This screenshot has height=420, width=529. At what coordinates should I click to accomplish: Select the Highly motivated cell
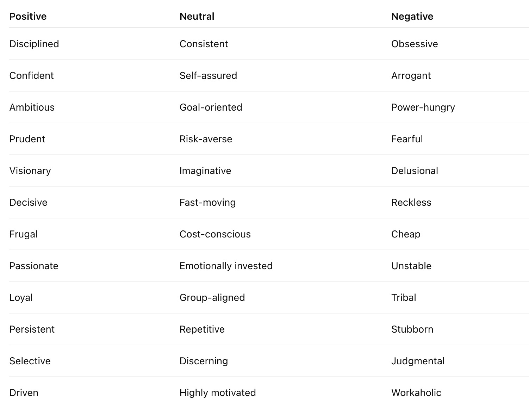pyautogui.click(x=218, y=393)
